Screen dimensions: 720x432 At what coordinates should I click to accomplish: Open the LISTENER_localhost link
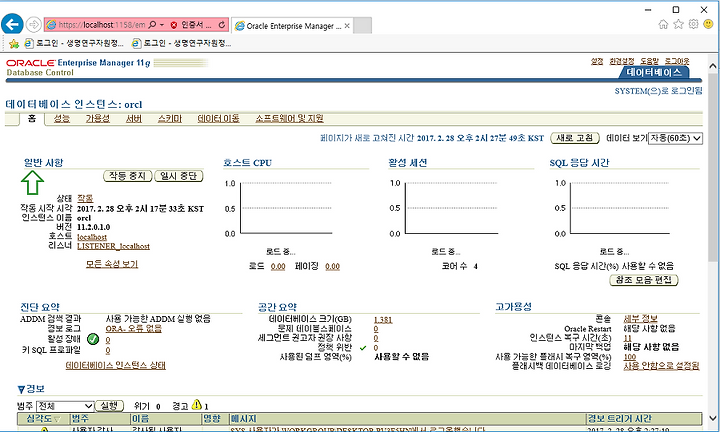113,246
